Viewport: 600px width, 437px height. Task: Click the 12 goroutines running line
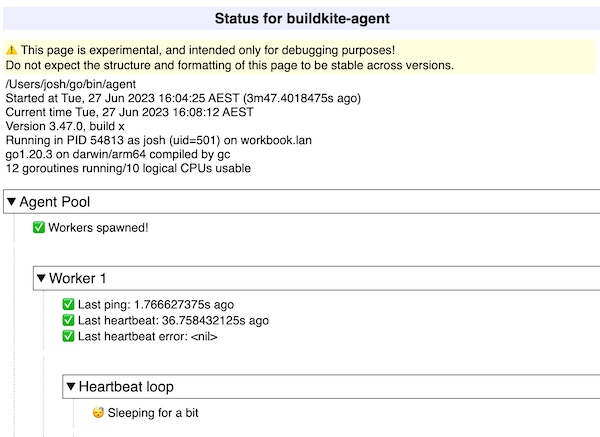(128, 168)
